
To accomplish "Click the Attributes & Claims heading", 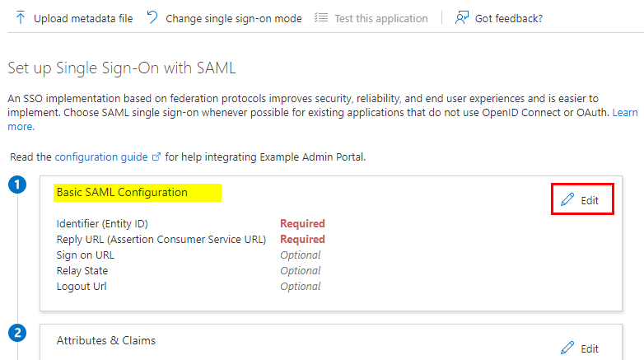I will pyautogui.click(x=106, y=340).
